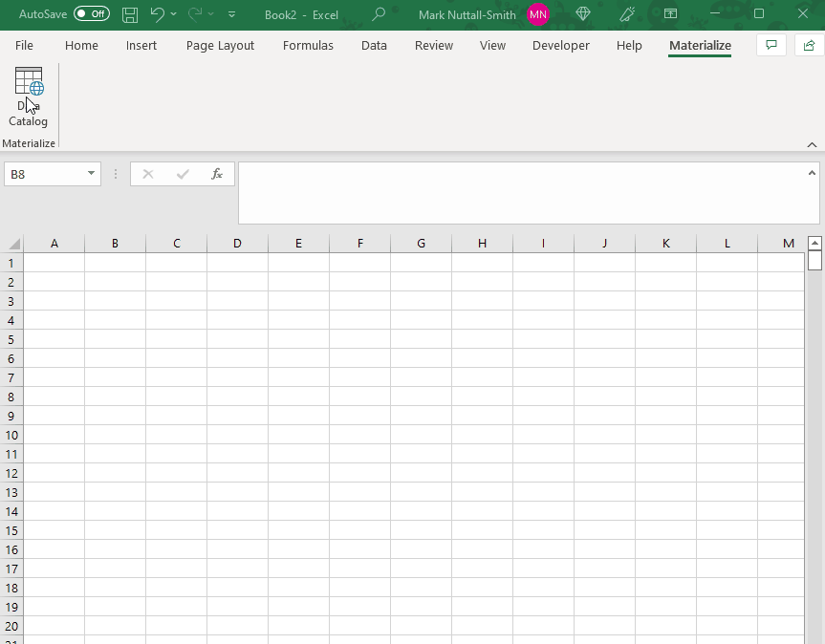Image resolution: width=825 pixels, height=644 pixels.
Task: Click the Insert Function fx button
Action: (x=217, y=174)
